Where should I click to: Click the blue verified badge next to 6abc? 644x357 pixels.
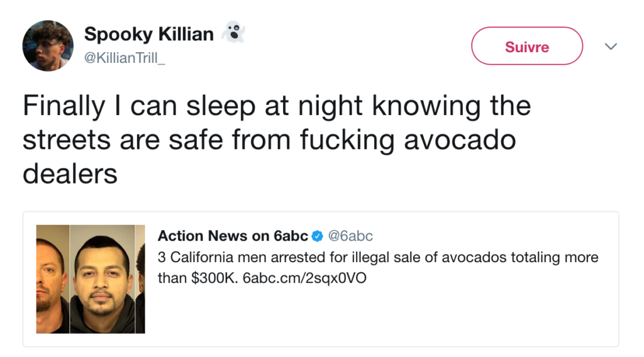point(318,236)
